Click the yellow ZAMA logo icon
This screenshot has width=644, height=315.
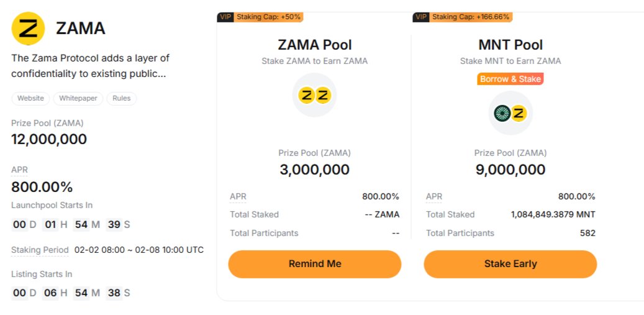(28, 28)
